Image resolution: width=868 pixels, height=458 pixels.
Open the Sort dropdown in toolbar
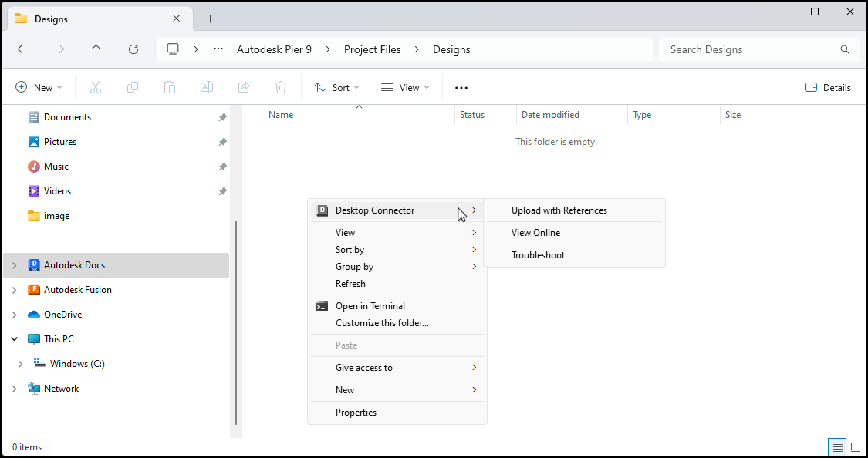[336, 88]
